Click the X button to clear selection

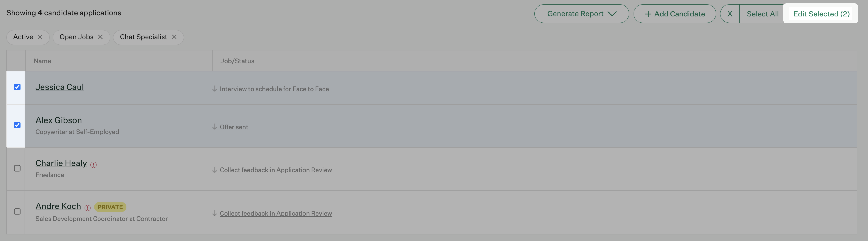(x=730, y=14)
